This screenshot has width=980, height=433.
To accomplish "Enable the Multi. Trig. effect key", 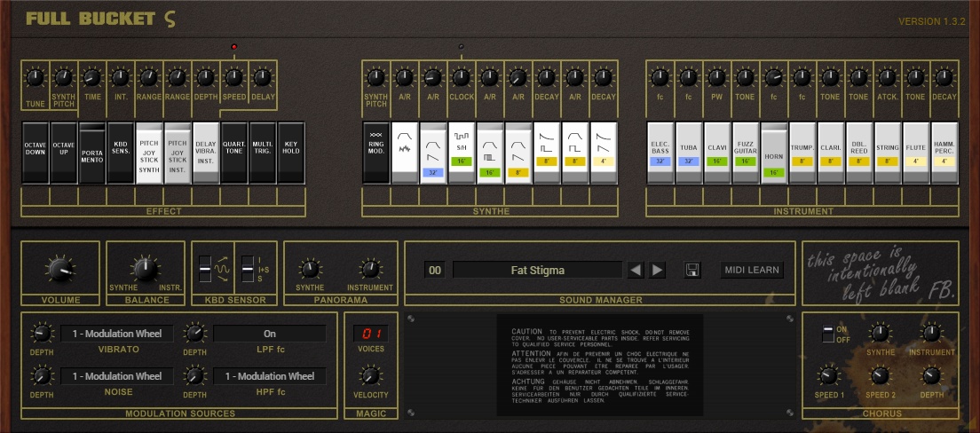I will tap(263, 153).
